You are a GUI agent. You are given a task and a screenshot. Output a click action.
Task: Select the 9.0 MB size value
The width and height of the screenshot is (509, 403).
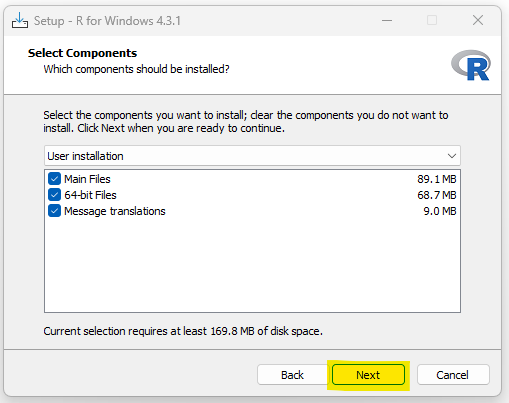point(440,211)
